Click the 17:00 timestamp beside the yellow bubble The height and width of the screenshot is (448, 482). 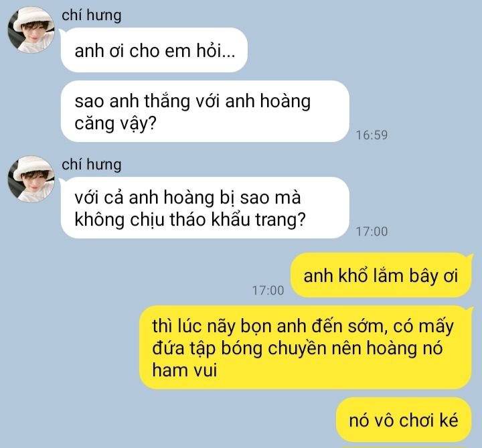(x=268, y=290)
